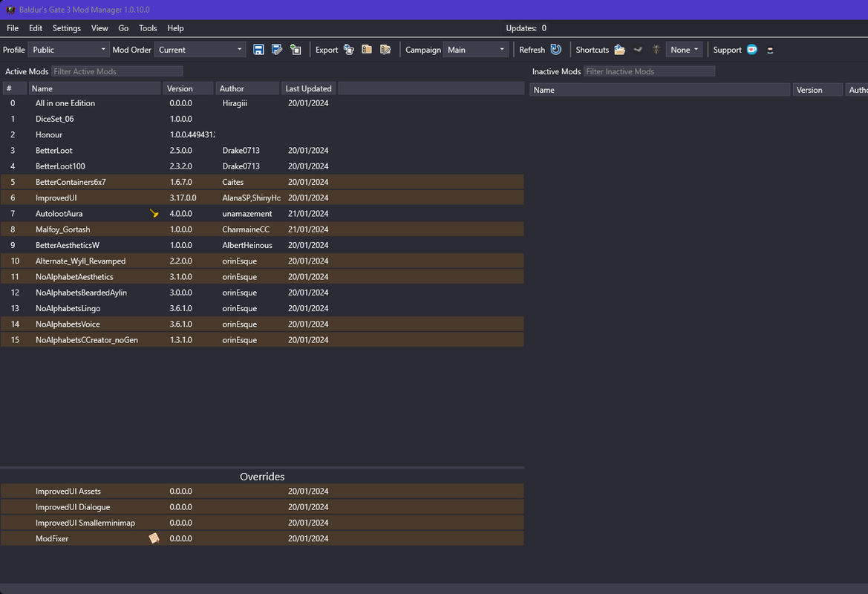Sort active mods by Last Updated header
This screenshot has width=868, height=594.
(x=308, y=88)
